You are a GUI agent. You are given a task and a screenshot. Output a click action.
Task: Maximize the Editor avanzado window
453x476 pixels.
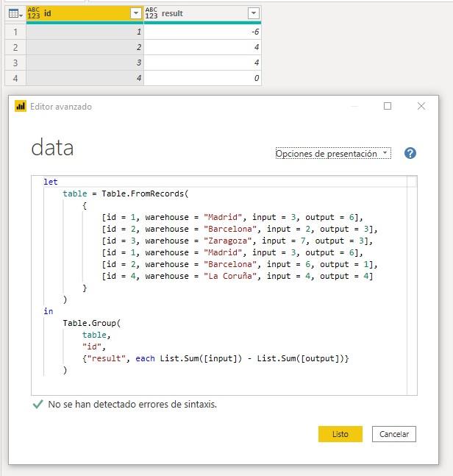[x=388, y=107]
